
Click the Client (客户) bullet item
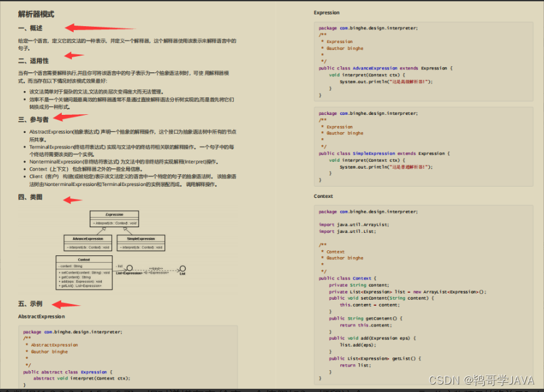point(132,180)
